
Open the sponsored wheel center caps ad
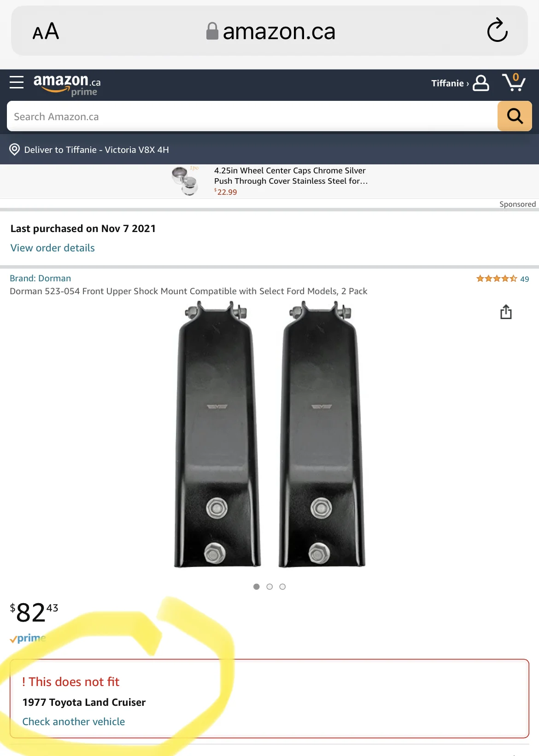point(269,181)
